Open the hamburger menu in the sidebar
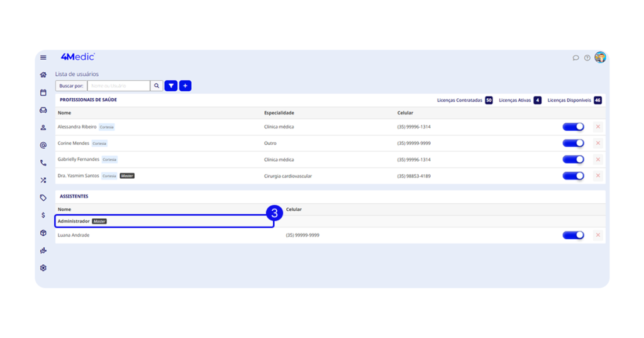The width and height of the screenshot is (644, 338). pyautogui.click(x=43, y=57)
